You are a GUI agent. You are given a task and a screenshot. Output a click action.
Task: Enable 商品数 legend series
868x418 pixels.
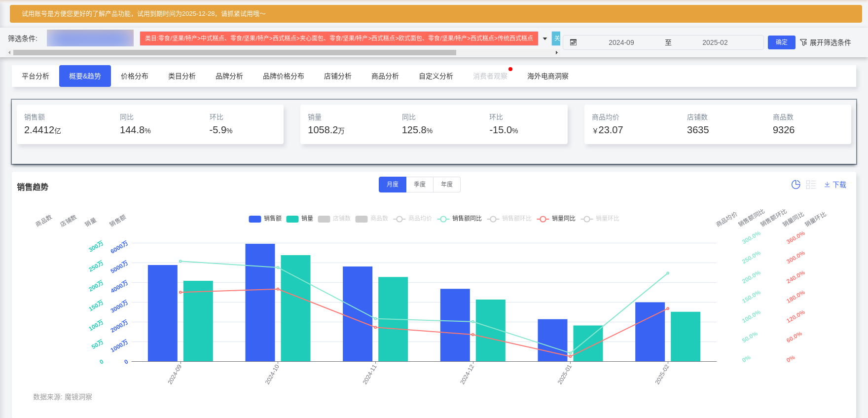[372, 219]
